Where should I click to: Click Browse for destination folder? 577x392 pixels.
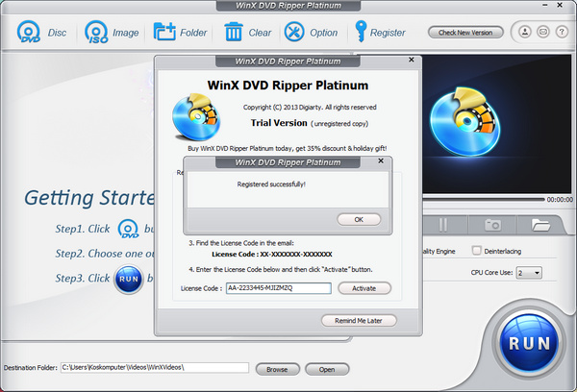pyautogui.click(x=278, y=369)
